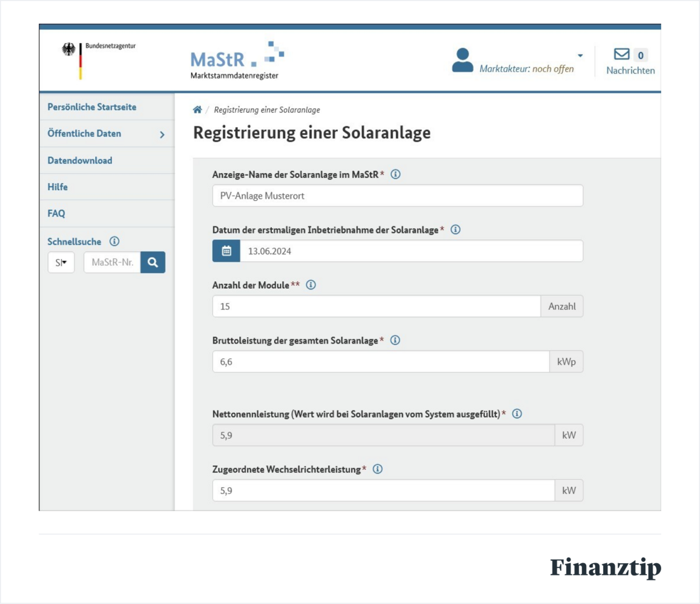Click the home icon in breadcrumb

click(x=197, y=110)
